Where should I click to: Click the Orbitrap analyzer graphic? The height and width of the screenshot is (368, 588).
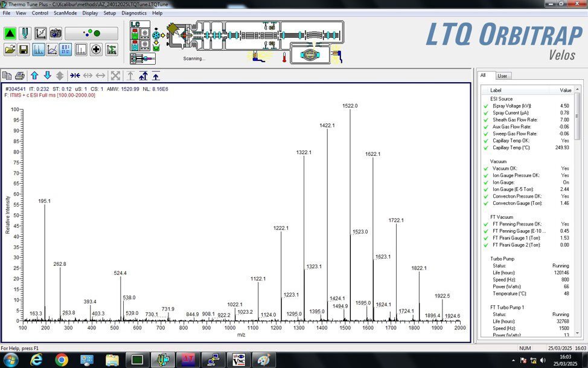(x=310, y=55)
